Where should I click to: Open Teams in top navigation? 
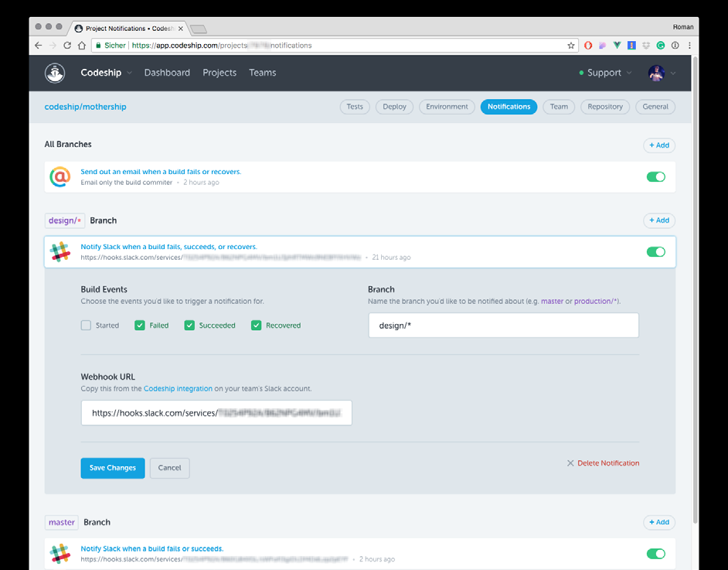(x=262, y=73)
